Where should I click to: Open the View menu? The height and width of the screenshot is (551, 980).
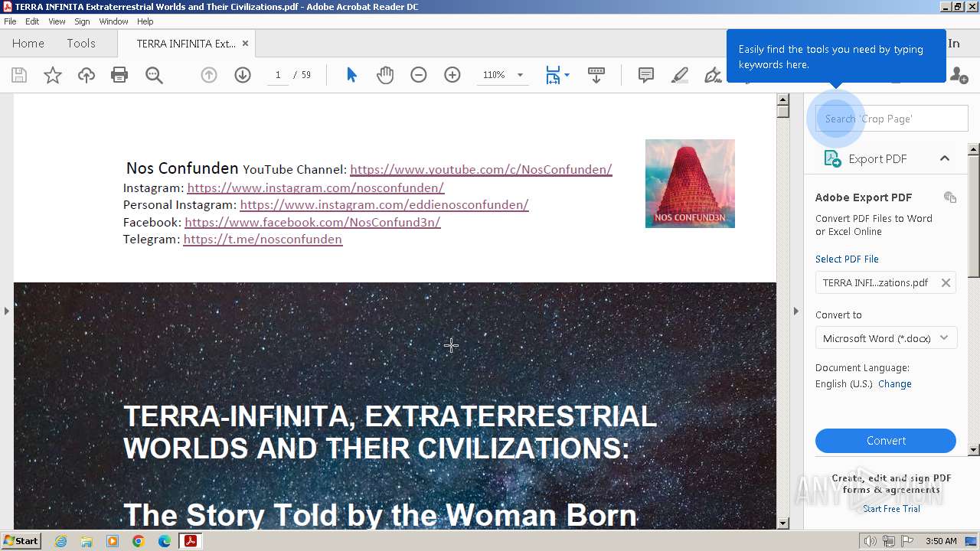pos(57,21)
